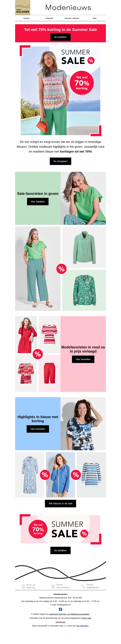Open the green gingham jacket thumbnail
The image size is (121, 644).
[84, 247]
